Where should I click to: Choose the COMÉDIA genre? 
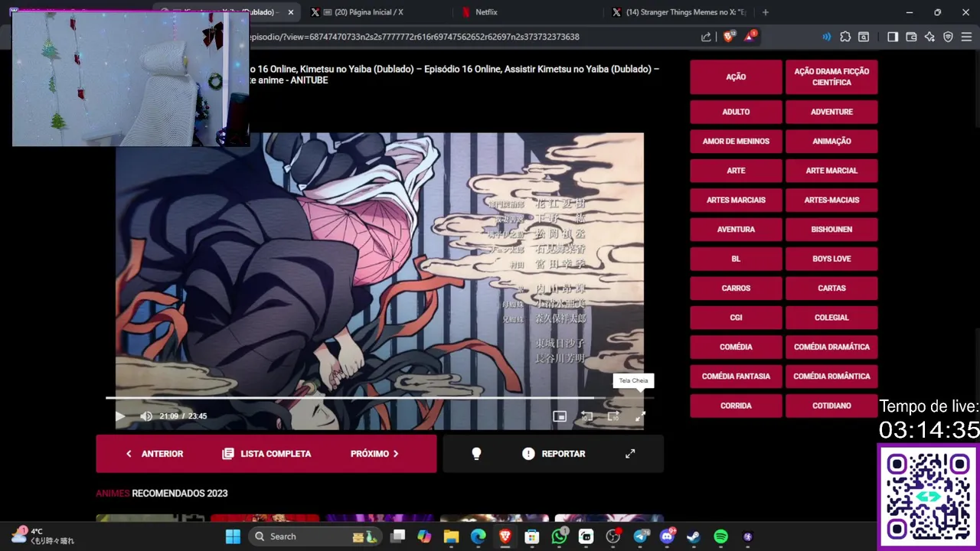click(736, 347)
